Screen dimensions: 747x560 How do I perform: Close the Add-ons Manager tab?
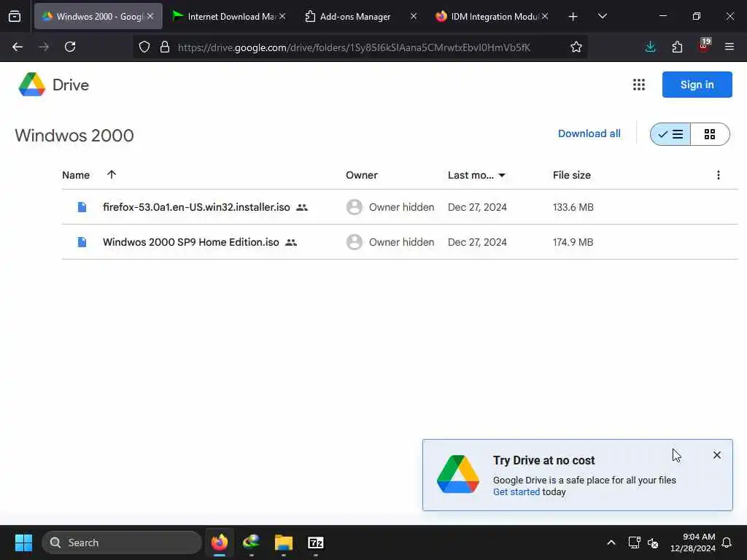click(x=413, y=16)
